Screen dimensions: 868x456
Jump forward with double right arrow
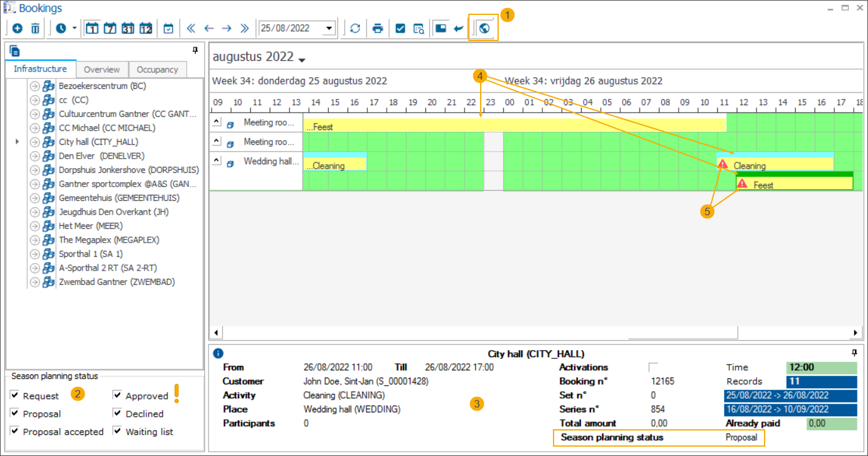pos(245,29)
